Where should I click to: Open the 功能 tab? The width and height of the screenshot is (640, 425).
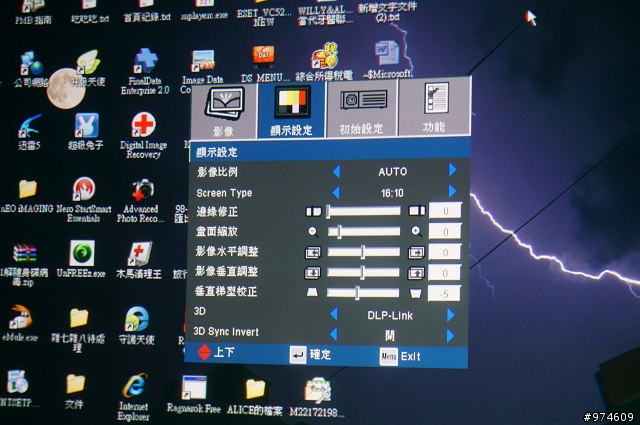tap(434, 107)
